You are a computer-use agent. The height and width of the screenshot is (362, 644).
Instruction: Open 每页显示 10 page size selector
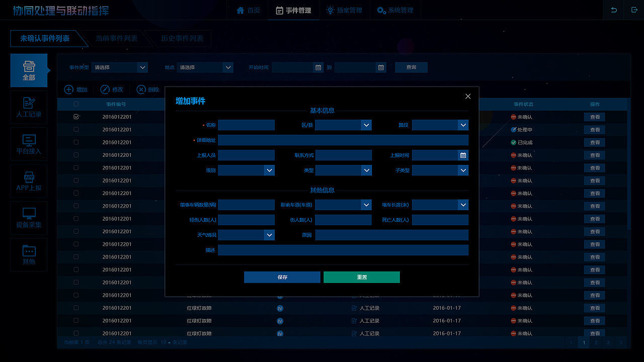point(166,342)
